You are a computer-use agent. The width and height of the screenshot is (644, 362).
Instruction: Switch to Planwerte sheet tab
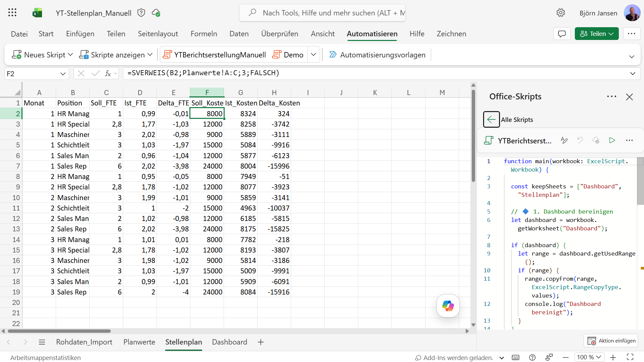pos(139,342)
